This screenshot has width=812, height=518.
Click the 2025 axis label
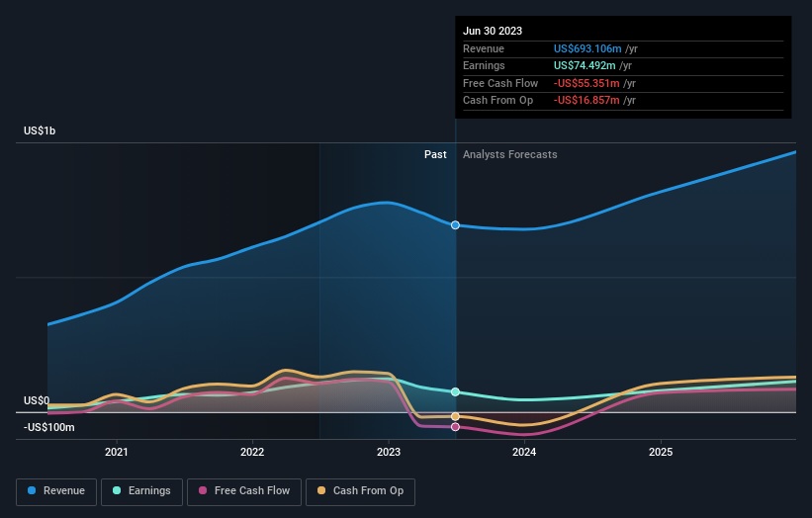coord(661,452)
